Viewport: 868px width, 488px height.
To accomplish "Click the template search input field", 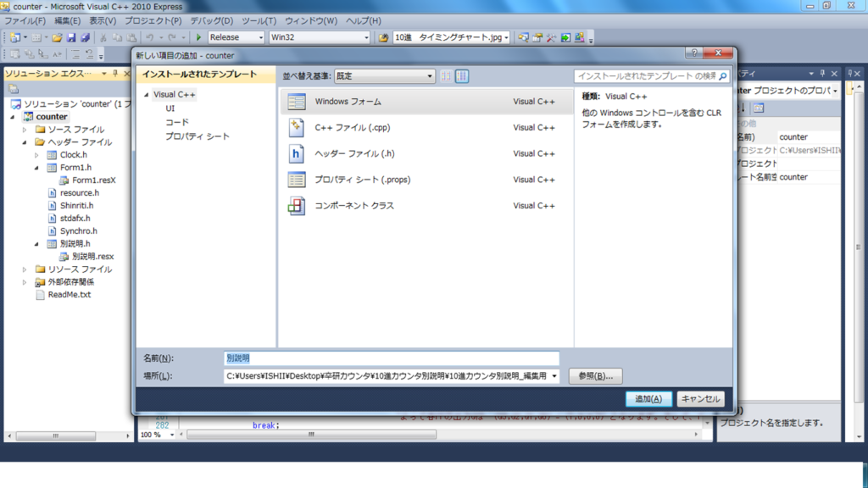I will click(645, 76).
